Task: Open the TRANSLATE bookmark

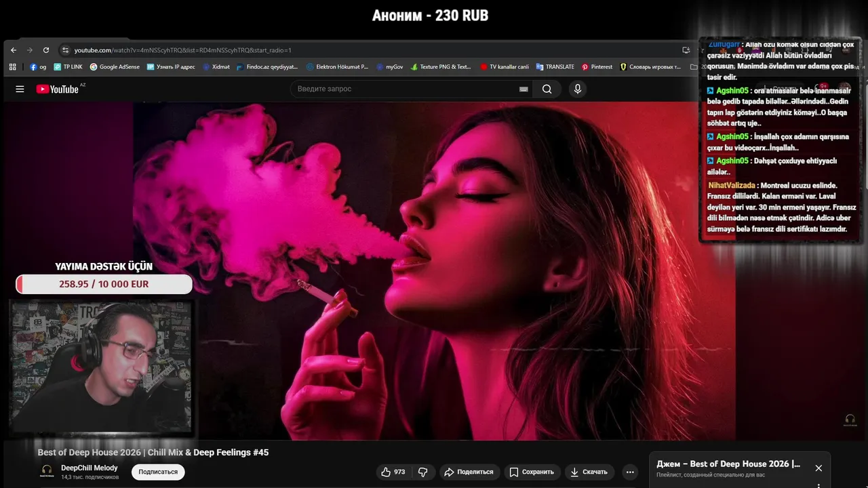Action: pos(555,67)
